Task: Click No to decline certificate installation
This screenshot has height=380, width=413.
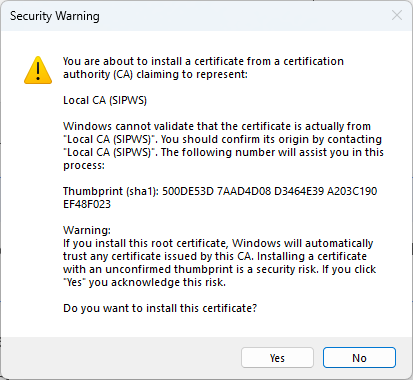Action: pyautogui.click(x=359, y=358)
